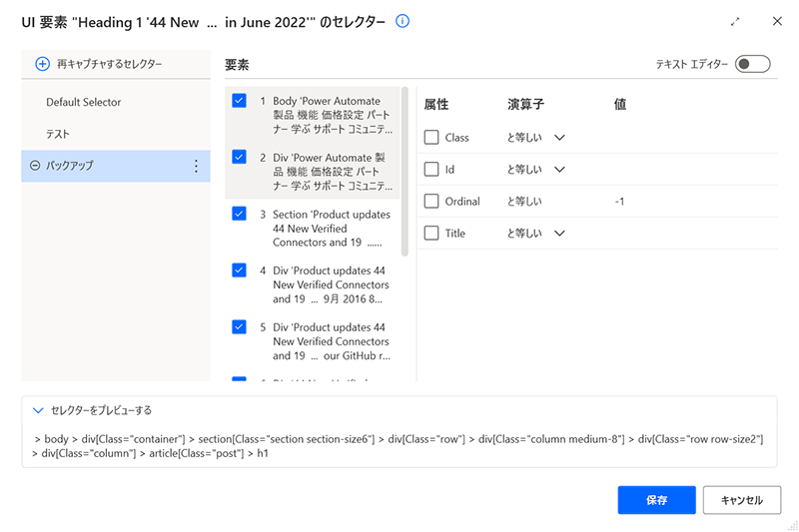The image size is (799, 532).
Task: Select Default Selector in the list
Action: click(83, 102)
